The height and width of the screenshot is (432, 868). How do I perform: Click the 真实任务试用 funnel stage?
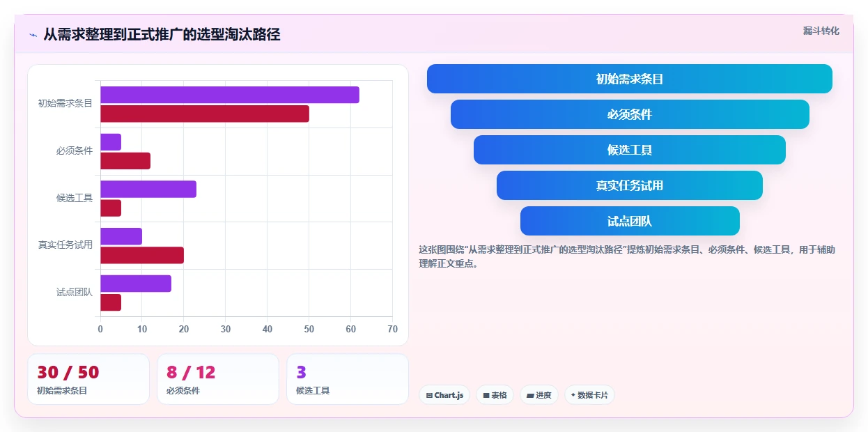coord(630,185)
